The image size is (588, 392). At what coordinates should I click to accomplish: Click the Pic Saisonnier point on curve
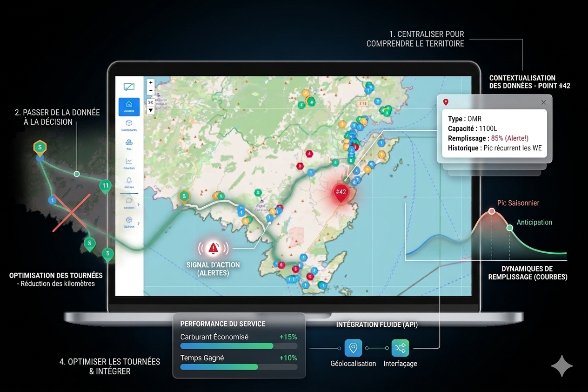(x=491, y=211)
